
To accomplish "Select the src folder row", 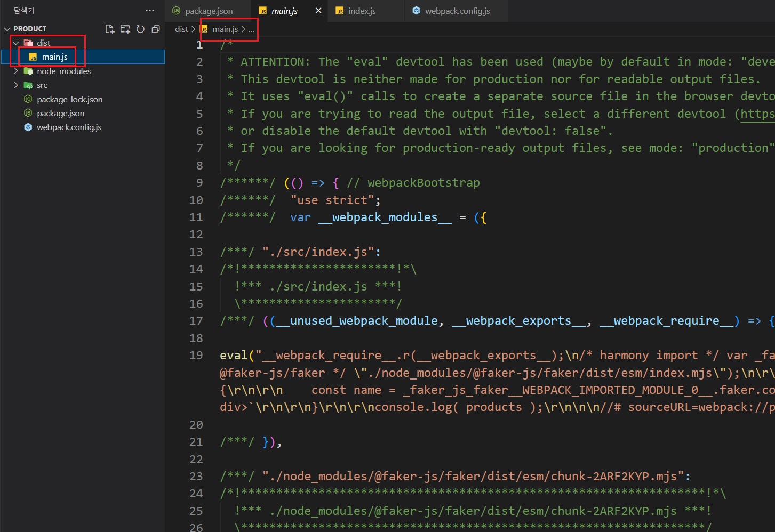I will click(x=83, y=85).
